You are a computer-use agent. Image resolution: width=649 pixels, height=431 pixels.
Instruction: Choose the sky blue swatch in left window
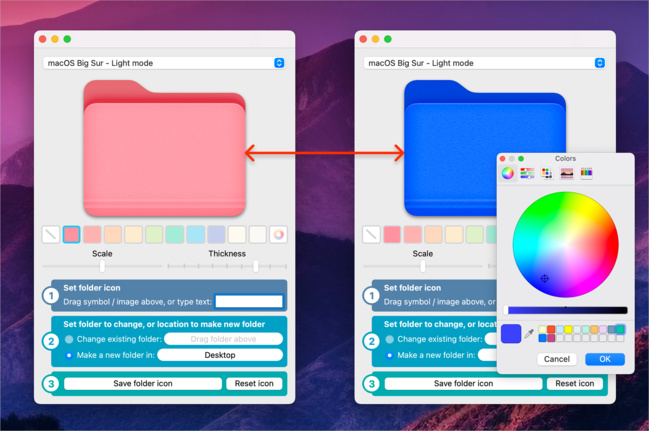click(196, 234)
